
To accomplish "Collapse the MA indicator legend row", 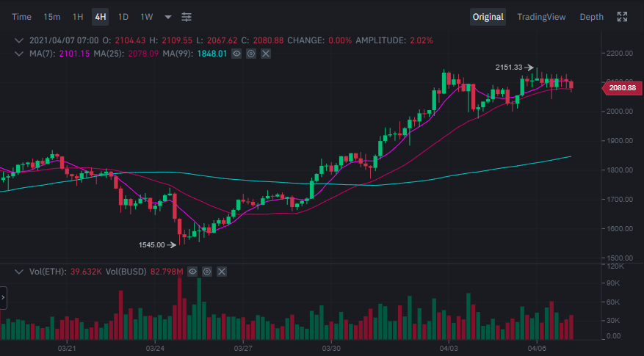I will click(x=20, y=54).
